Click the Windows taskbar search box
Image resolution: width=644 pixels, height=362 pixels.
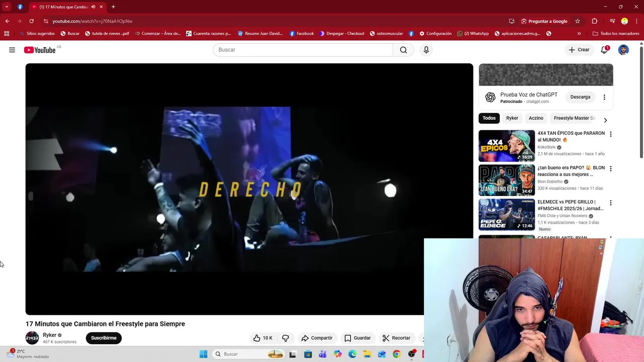pos(249,354)
